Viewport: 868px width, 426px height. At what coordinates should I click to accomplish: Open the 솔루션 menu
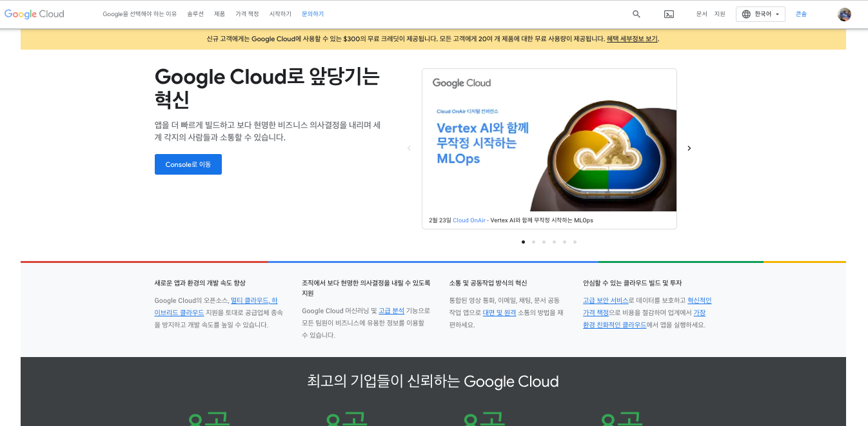[195, 14]
